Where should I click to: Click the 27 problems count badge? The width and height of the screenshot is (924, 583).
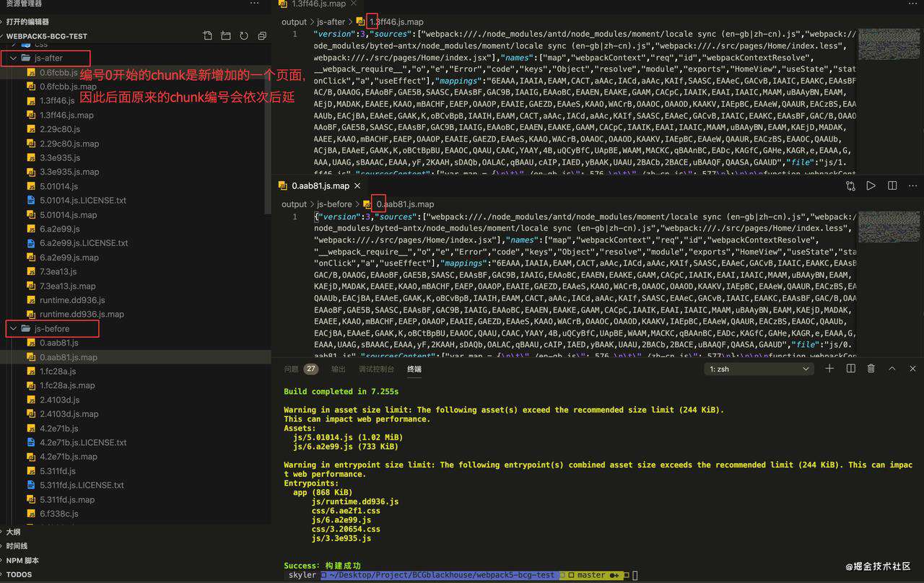311,369
